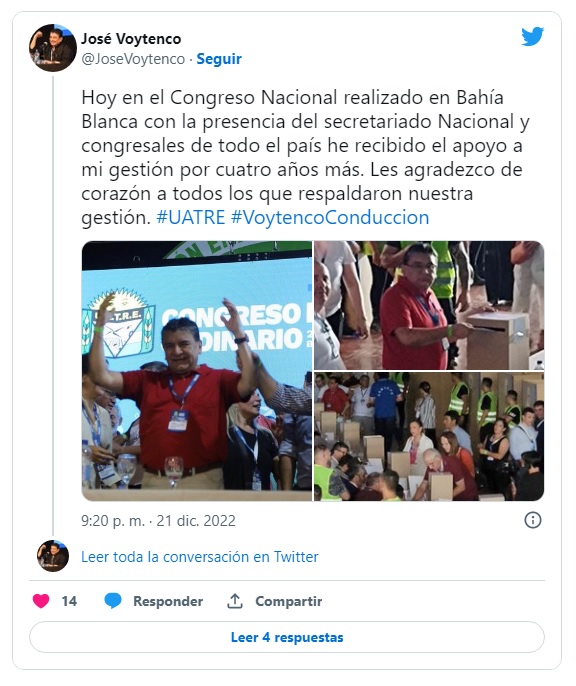Click the Twitter bird logo
This screenshot has height=686, width=576.
tap(532, 36)
